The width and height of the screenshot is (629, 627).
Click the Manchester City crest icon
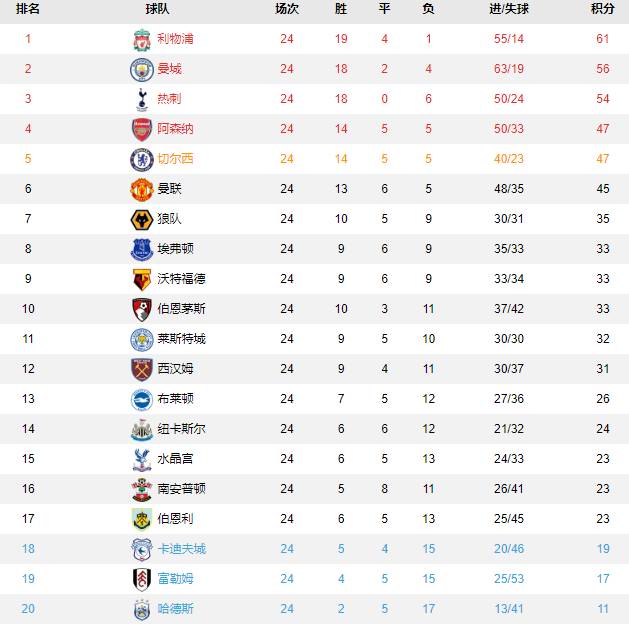pyautogui.click(x=142, y=69)
